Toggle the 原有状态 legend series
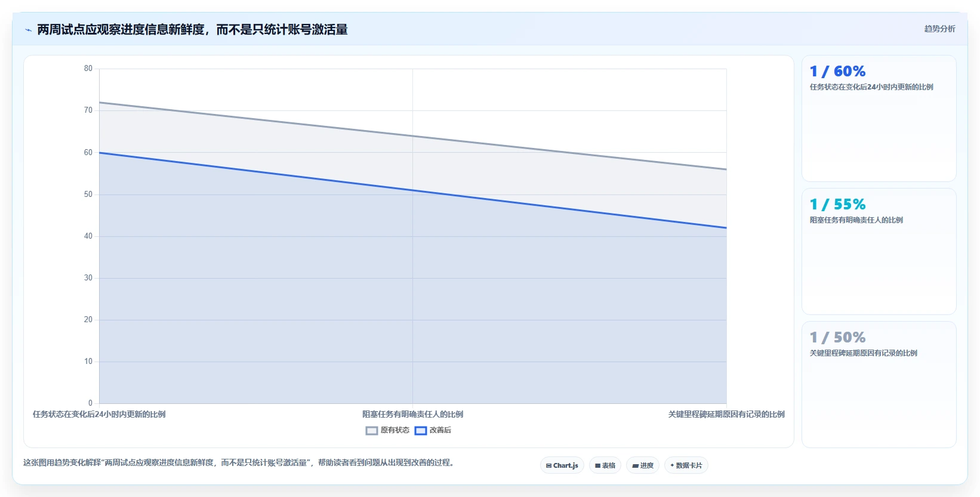The image size is (980, 497). 387,430
